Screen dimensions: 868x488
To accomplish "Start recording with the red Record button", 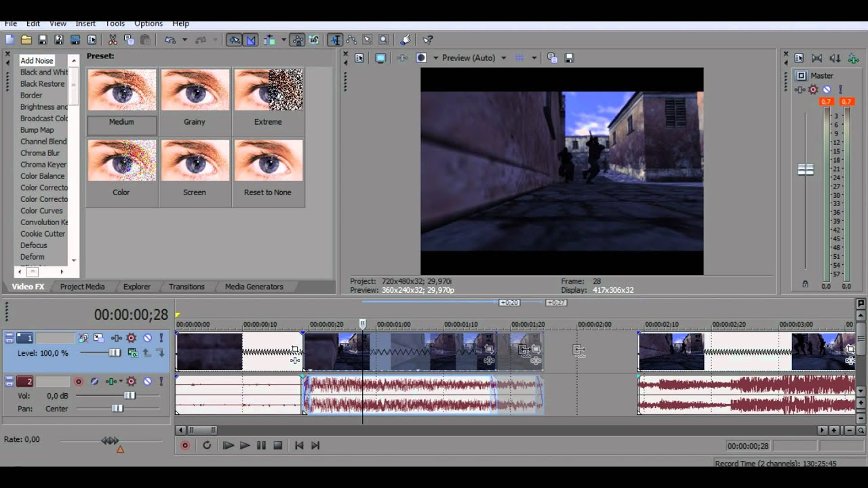I will (x=185, y=445).
